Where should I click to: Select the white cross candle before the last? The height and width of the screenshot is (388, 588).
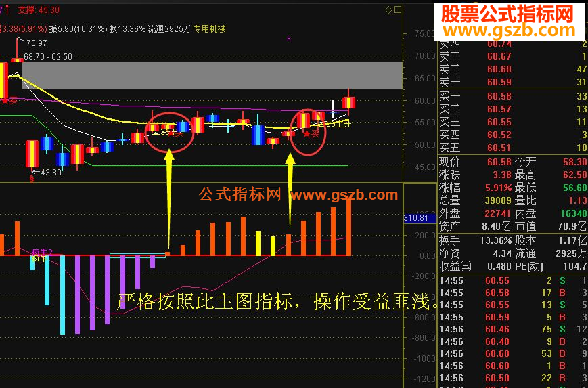pos(333,110)
